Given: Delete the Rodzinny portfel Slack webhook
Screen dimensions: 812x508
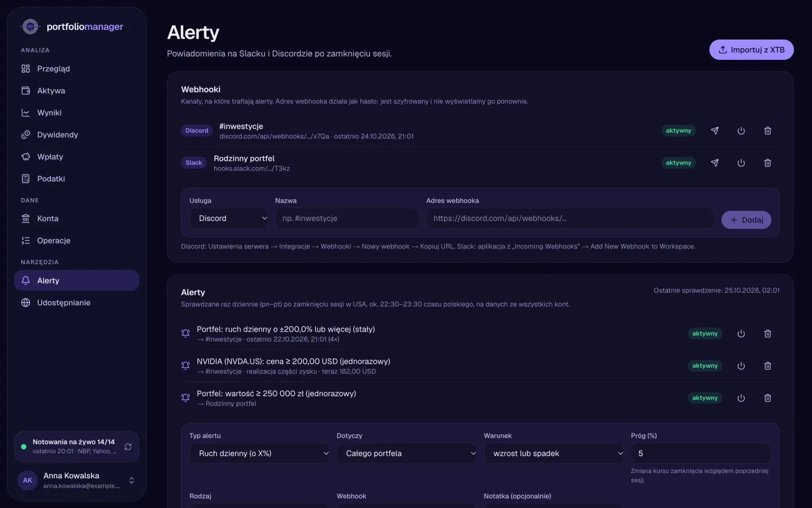Looking at the screenshot, I should (767, 163).
